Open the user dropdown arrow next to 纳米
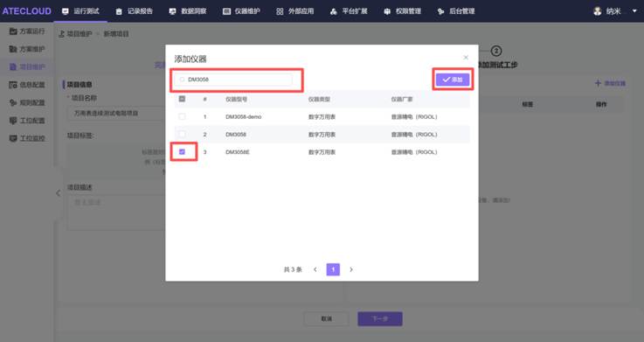 pyautogui.click(x=634, y=11)
